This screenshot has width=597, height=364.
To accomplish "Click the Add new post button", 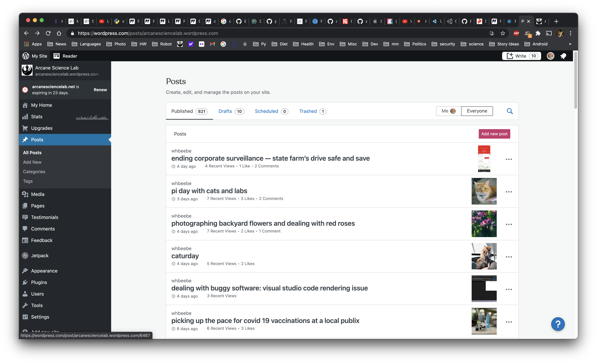I will click(x=494, y=134).
